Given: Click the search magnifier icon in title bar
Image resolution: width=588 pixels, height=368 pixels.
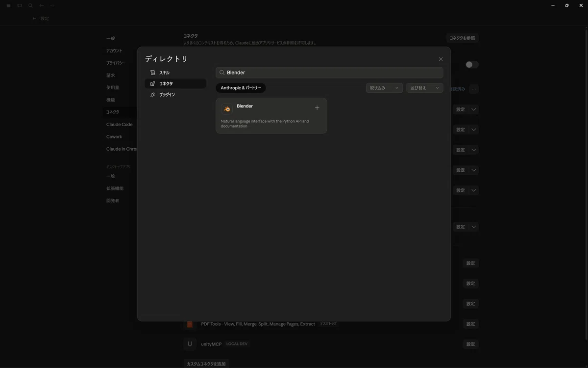Looking at the screenshot, I should coord(30,5).
